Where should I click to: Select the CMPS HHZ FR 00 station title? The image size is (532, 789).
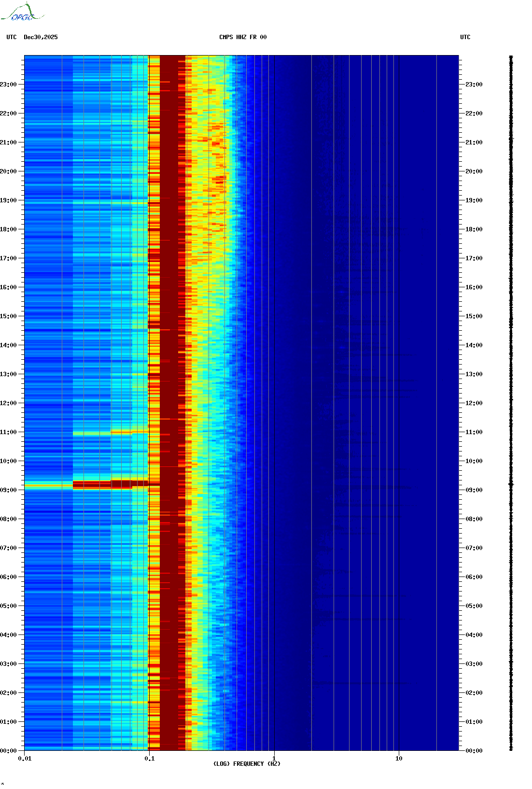tap(243, 37)
